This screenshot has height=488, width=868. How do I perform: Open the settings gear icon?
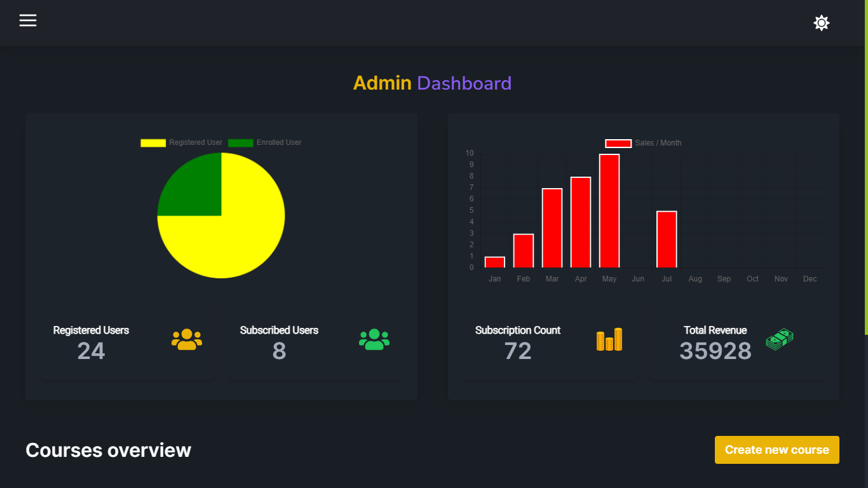click(x=821, y=23)
